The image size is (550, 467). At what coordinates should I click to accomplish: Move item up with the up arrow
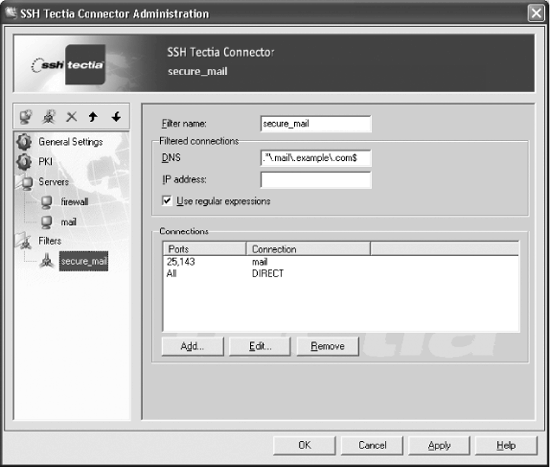(93, 116)
